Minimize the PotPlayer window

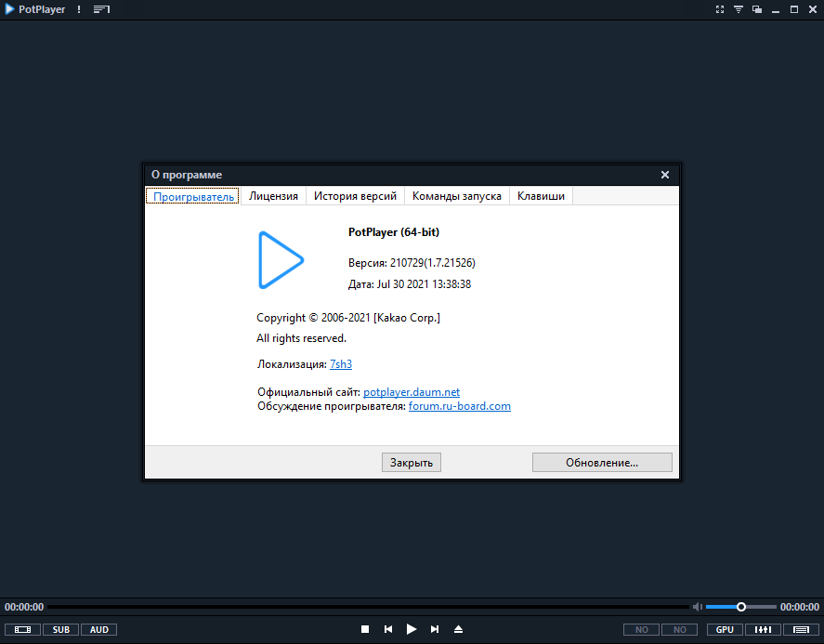click(x=775, y=9)
